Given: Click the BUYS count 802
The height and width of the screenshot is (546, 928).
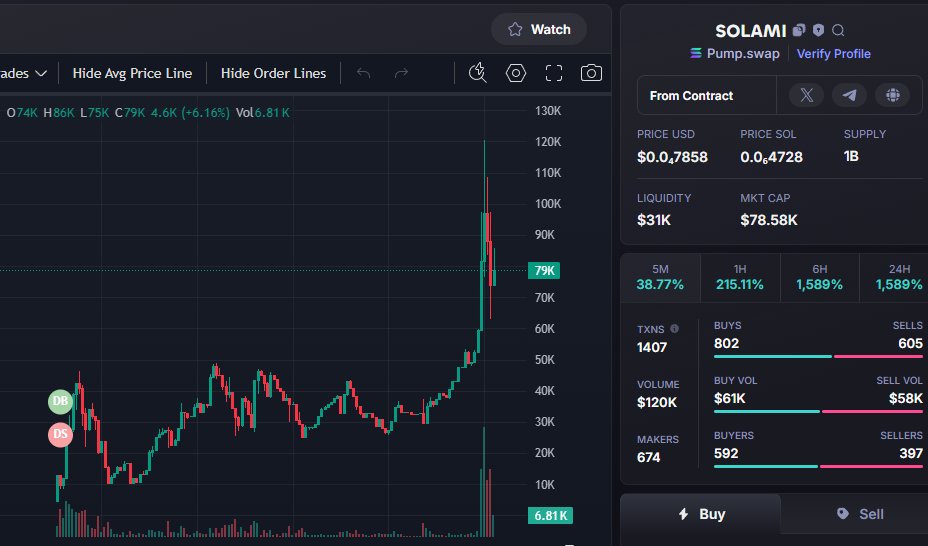Looking at the screenshot, I should [x=726, y=344].
